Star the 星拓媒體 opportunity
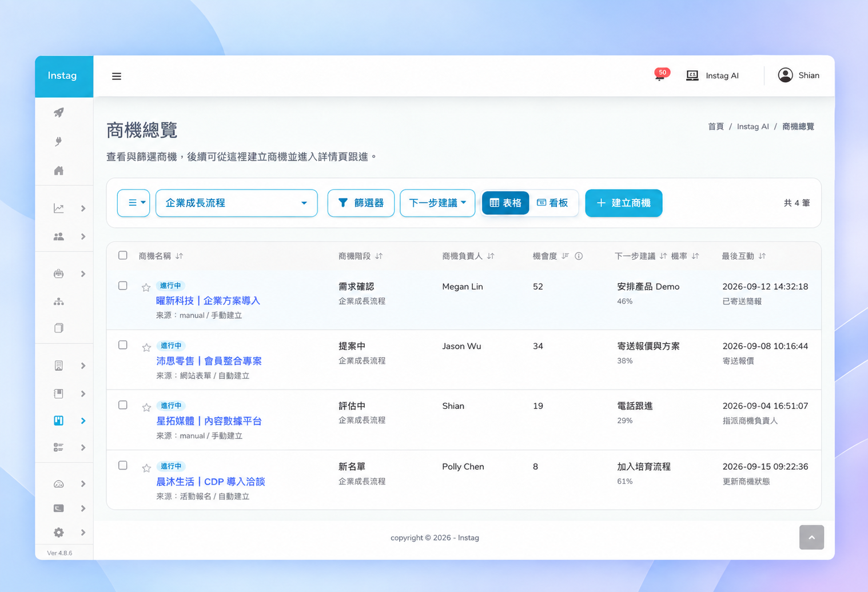The width and height of the screenshot is (868, 592). 146,407
